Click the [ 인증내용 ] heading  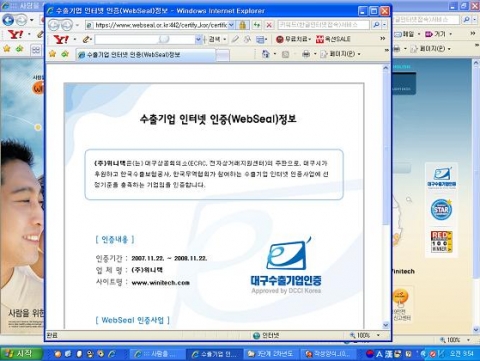pos(115,239)
